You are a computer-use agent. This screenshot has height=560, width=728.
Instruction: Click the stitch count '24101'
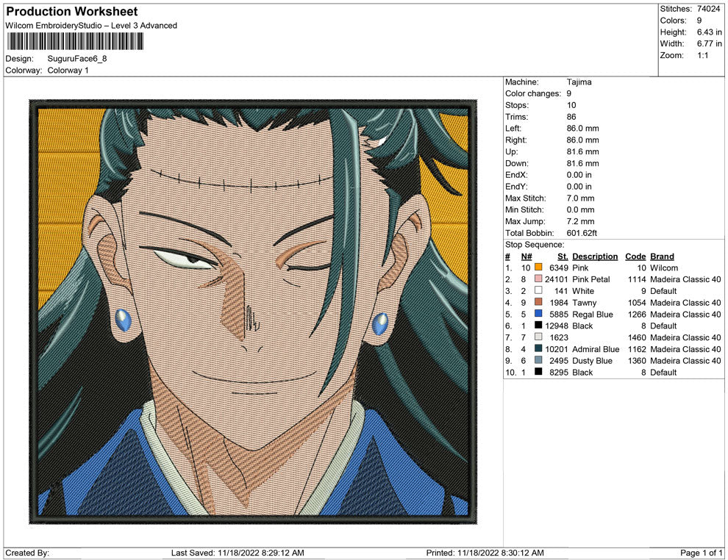556,279
